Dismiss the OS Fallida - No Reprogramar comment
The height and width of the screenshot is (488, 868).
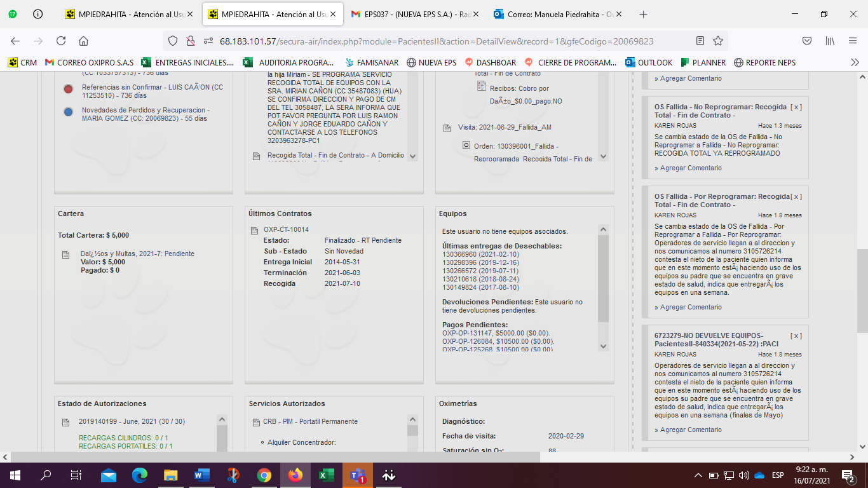click(x=796, y=107)
